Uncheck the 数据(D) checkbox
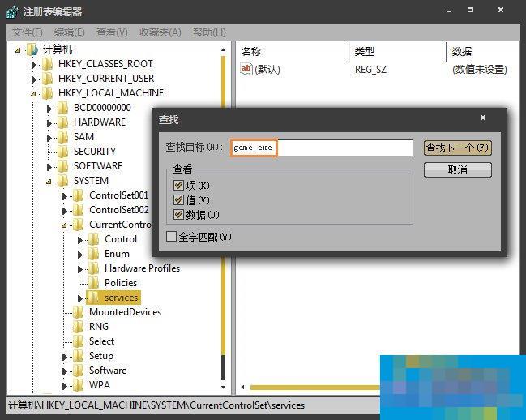The height and width of the screenshot is (420, 526). (x=178, y=215)
